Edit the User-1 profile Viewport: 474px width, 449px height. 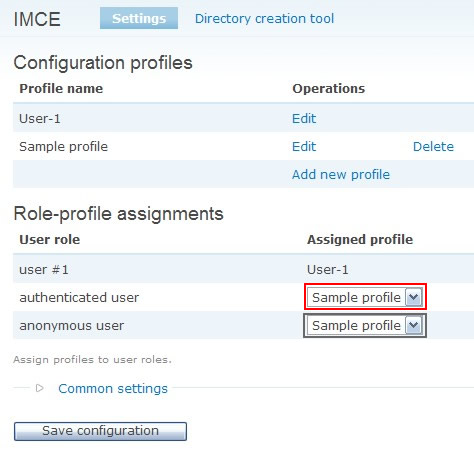[x=304, y=118]
